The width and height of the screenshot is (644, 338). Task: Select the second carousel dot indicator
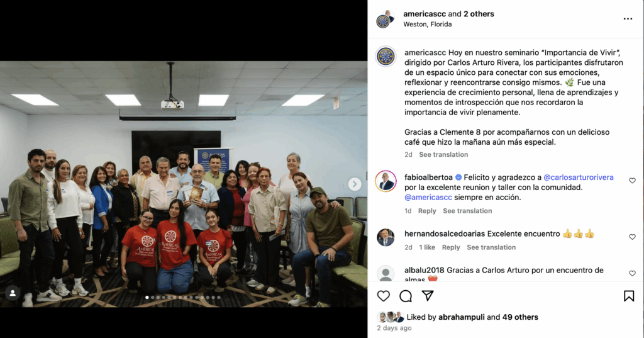(152, 297)
